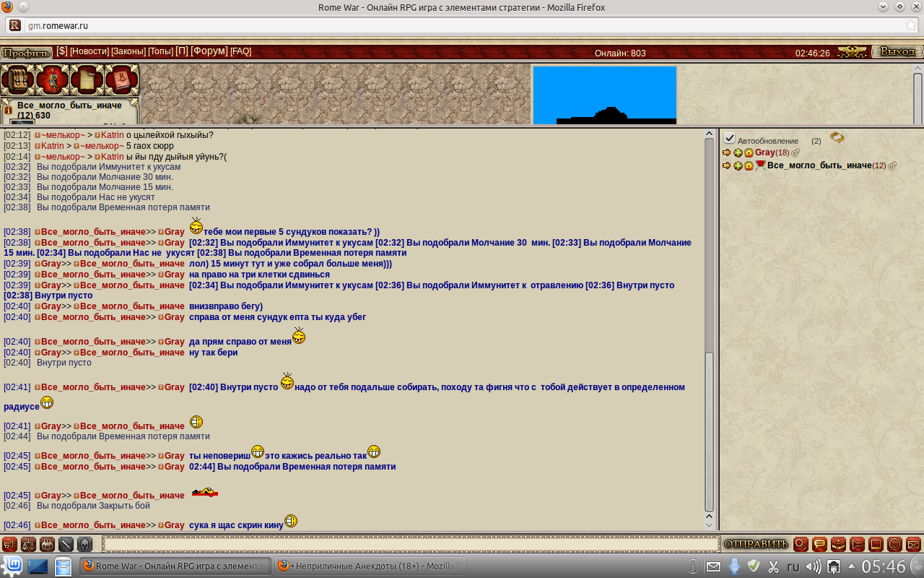Open the red book with R icon
The image size is (924, 578).
point(121,80)
